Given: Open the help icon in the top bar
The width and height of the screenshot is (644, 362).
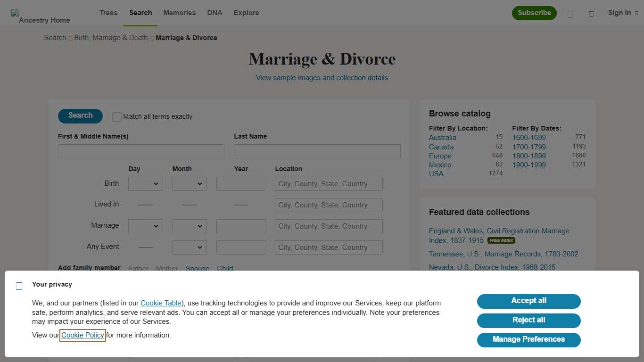Looking at the screenshot, I should [570, 14].
